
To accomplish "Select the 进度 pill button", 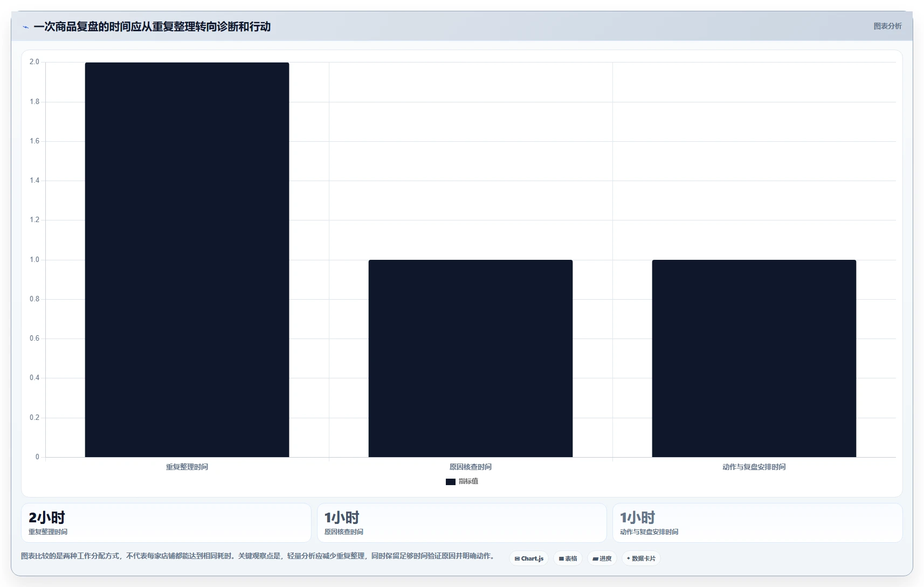I will point(602,558).
